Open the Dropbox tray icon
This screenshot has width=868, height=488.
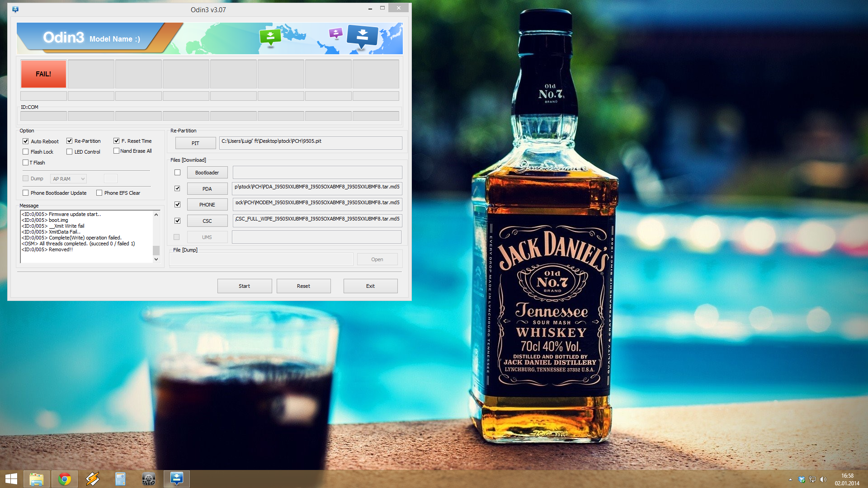pyautogui.click(x=802, y=479)
